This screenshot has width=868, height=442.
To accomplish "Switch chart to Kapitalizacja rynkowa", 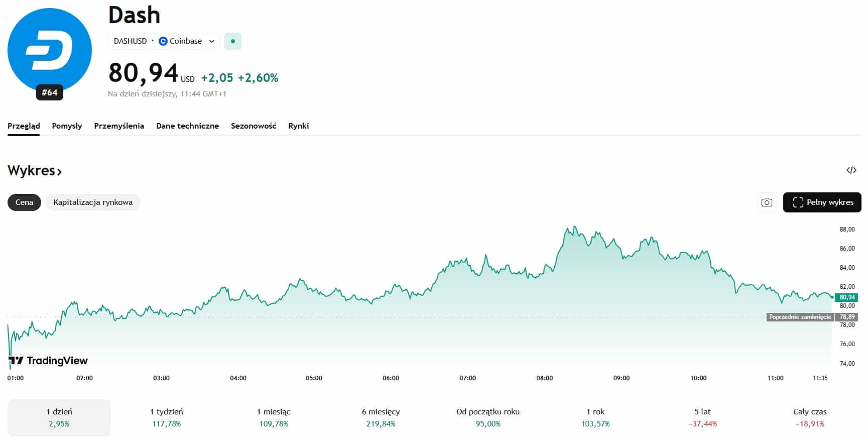I will pos(93,202).
